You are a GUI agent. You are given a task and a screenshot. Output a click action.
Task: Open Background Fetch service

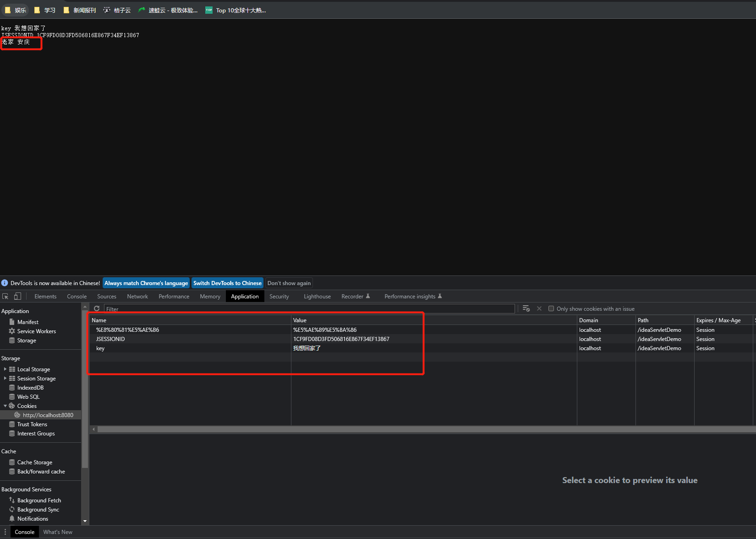coord(39,500)
